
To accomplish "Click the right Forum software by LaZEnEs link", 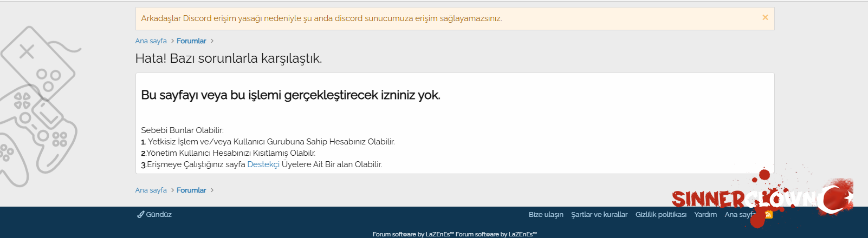I will coord(496,234).
